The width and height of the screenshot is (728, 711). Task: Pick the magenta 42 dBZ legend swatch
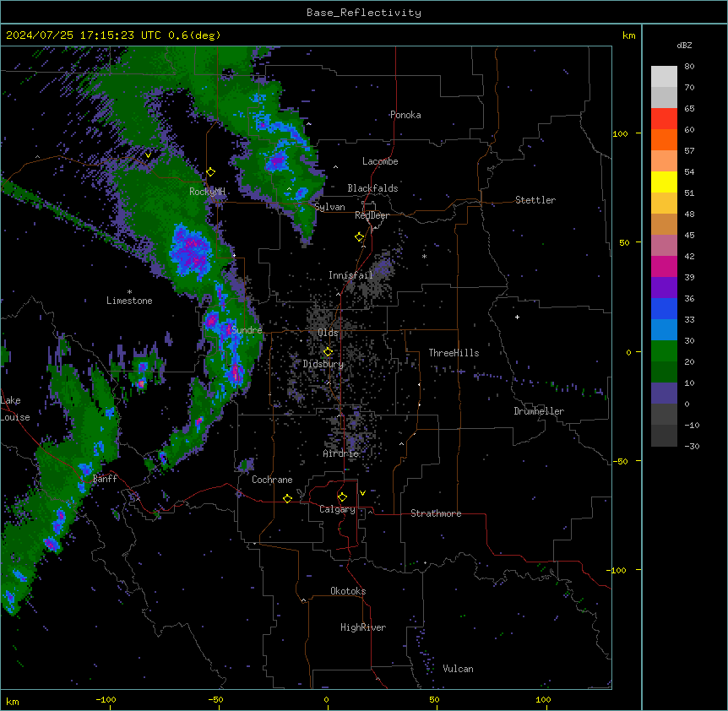point(664,266)
